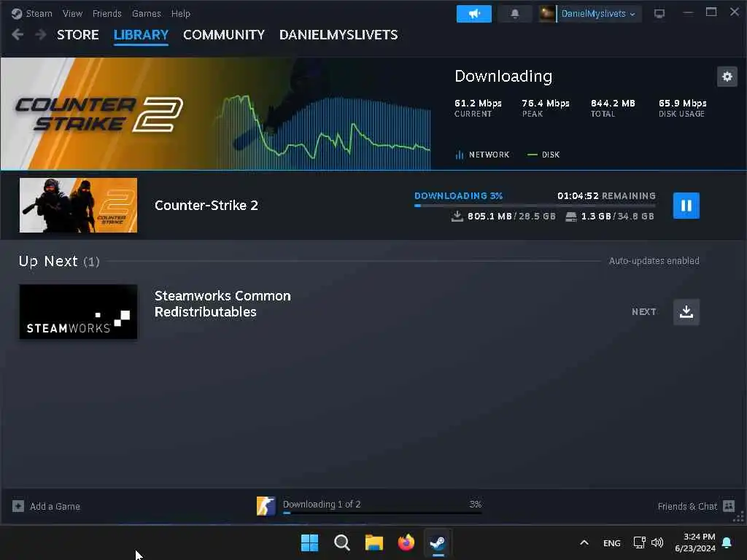Open the DANIELMYSLIVETS profile tab

pos(338,35)
